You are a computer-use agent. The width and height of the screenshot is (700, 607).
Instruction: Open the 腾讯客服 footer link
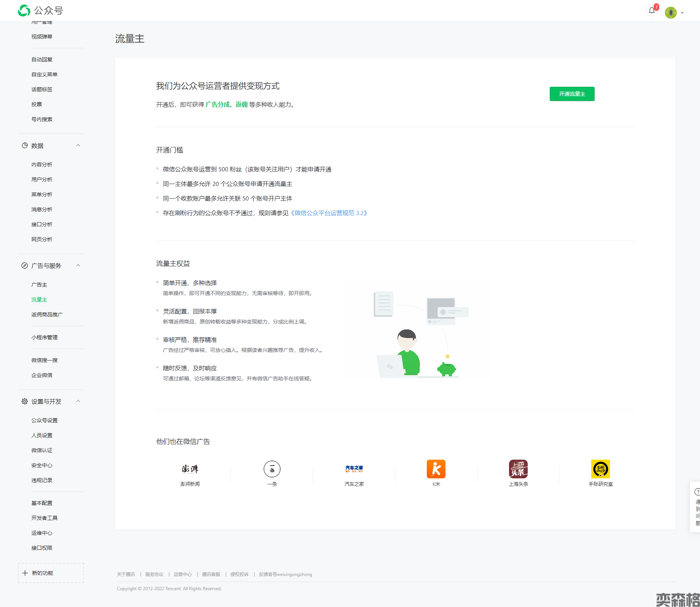click(211, 574)
